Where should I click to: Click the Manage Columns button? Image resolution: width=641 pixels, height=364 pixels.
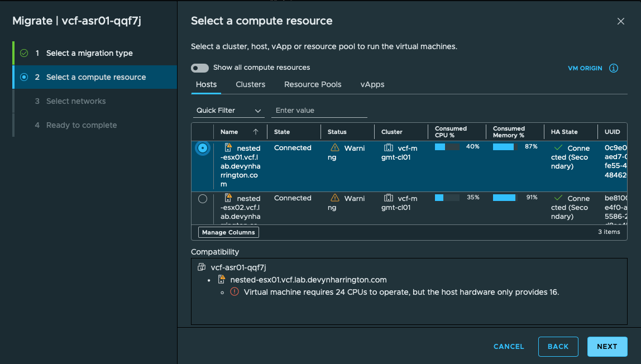pos(228,232)
